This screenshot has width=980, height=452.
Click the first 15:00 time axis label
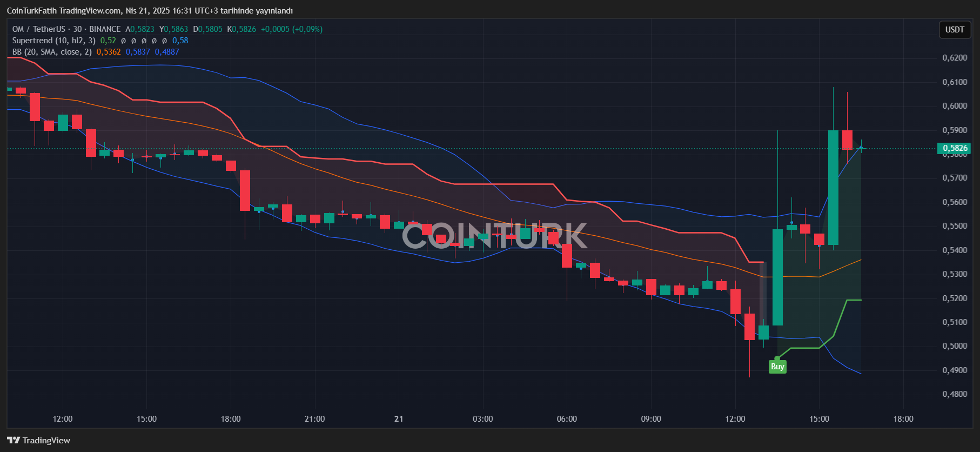(146, 419)
